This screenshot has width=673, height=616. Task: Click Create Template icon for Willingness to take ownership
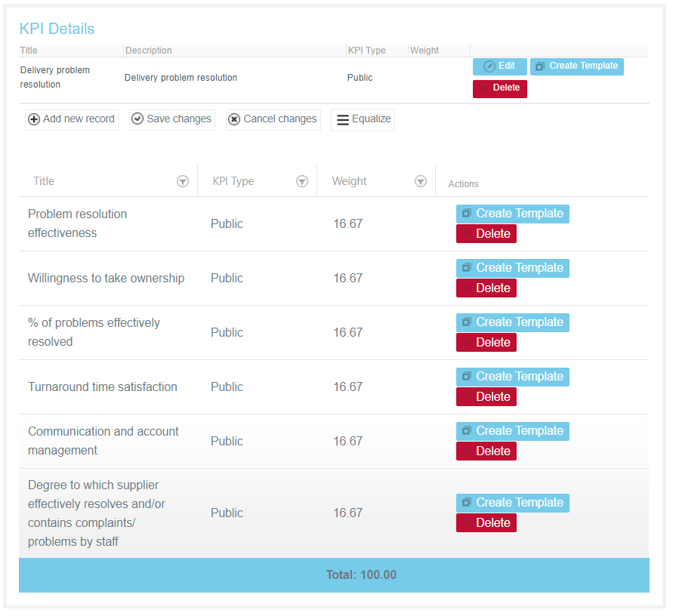click(466, 268)
